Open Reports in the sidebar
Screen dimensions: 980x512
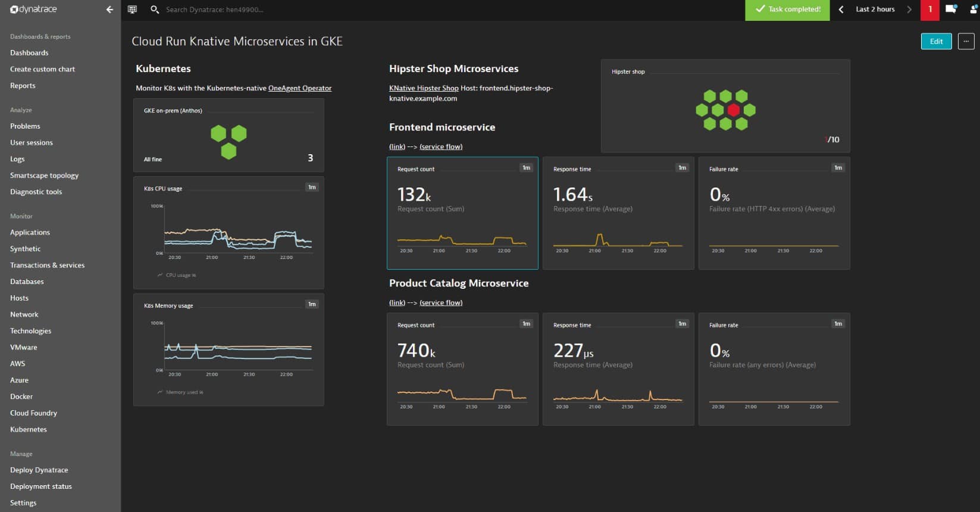[x=23, y=86]
